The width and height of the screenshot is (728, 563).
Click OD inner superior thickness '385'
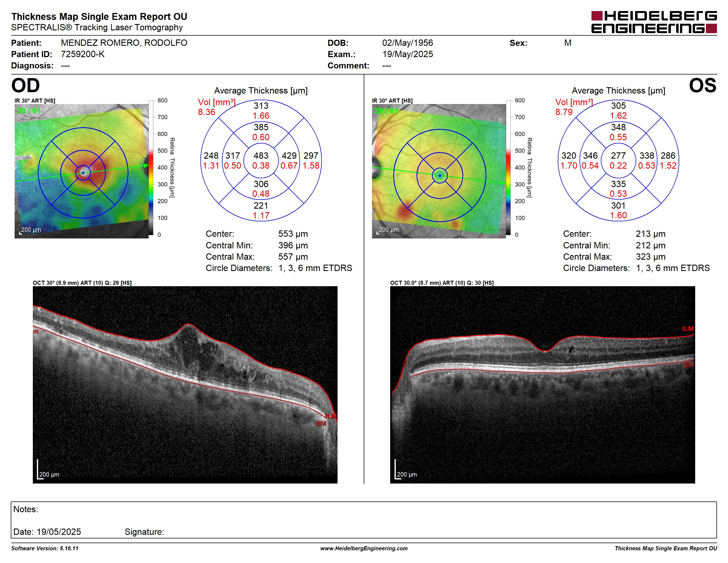pos(261,127)
